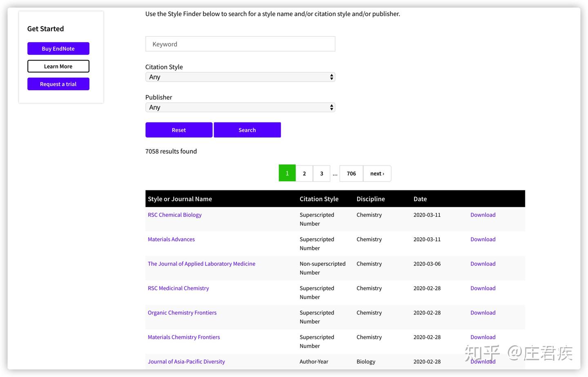Open the Materials Chemistry Frontiers link

pyautogui.click(x=184, y=337)
